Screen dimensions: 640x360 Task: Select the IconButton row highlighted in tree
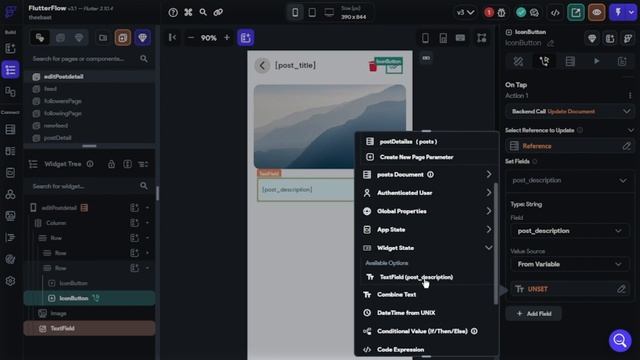pyautogui.click(x=89, y=298)
